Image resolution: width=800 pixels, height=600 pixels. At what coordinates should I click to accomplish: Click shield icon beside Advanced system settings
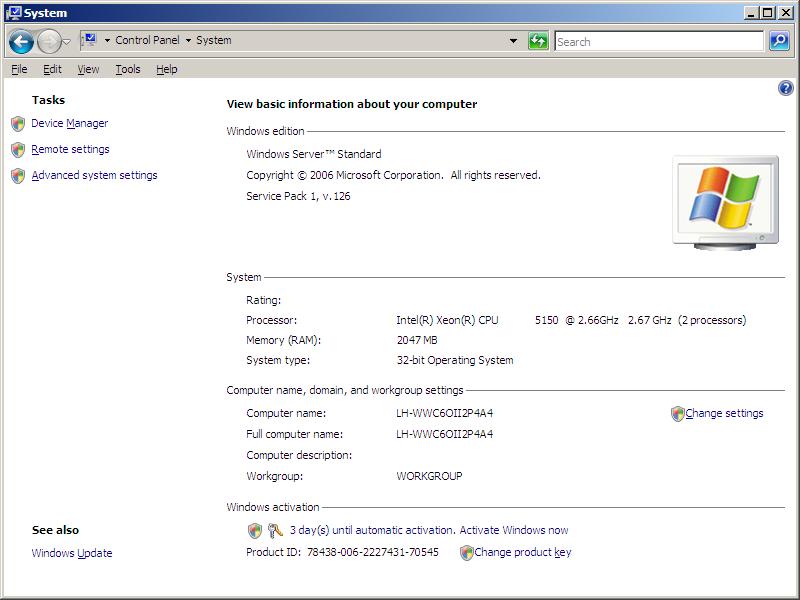point(18,176)
